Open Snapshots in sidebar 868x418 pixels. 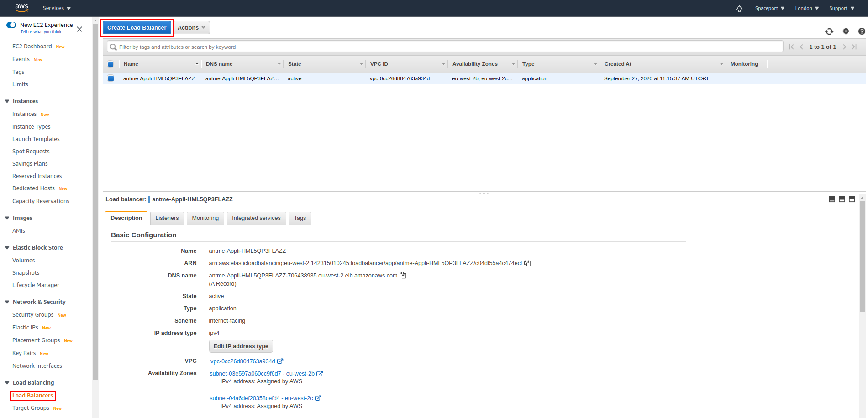(x=26, y=273)
